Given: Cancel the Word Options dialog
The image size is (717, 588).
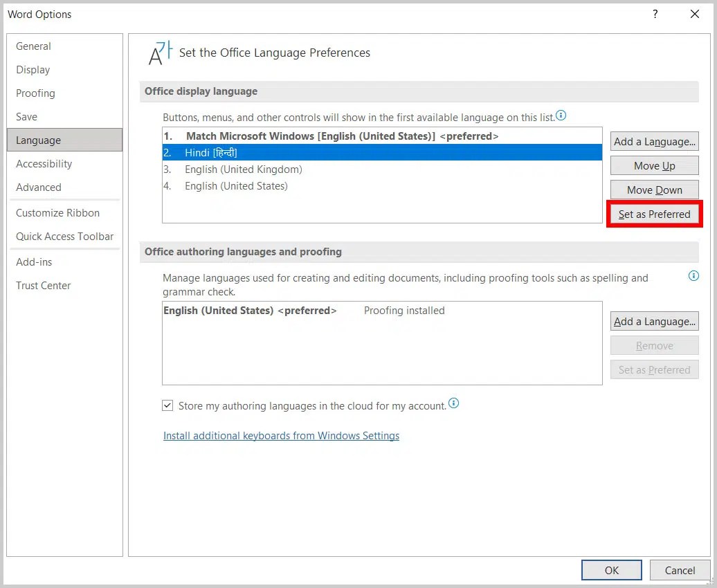Looking at the screenshot, I should [x=680, y=570].
